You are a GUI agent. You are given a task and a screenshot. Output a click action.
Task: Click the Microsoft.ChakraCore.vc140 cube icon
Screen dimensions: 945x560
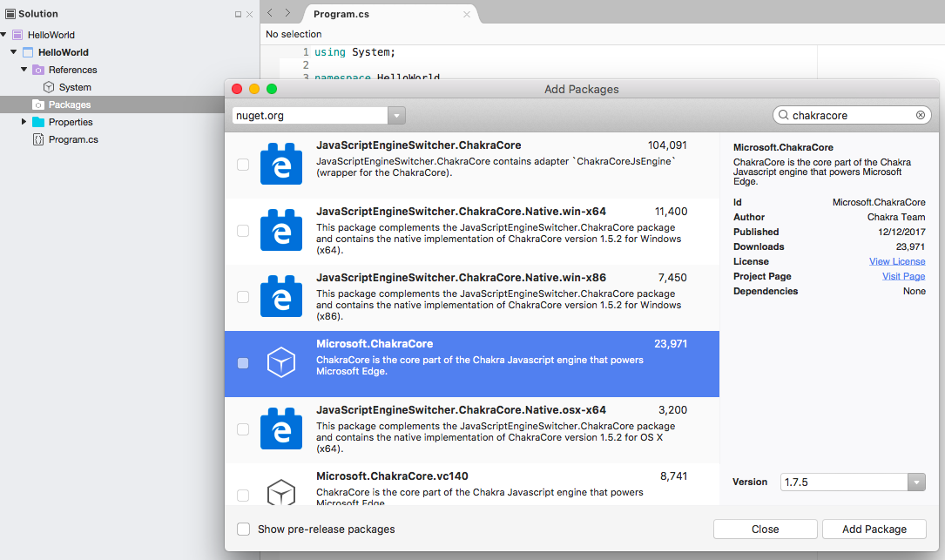coord(280,492)
